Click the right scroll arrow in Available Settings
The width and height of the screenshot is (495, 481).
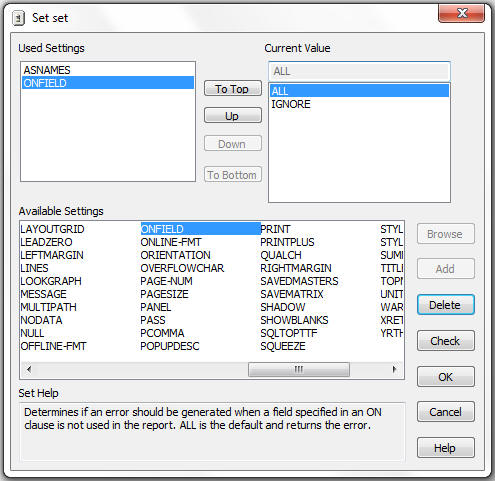tap(395, 369)
